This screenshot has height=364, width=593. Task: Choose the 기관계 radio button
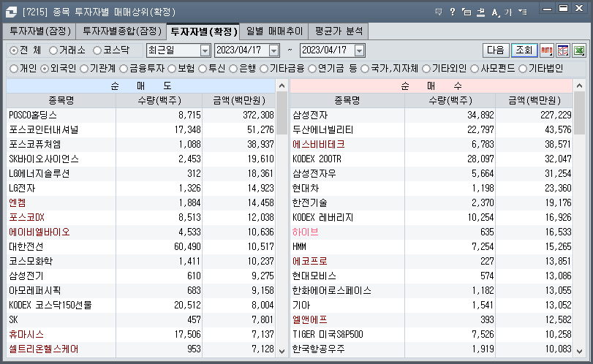[84, 69]
